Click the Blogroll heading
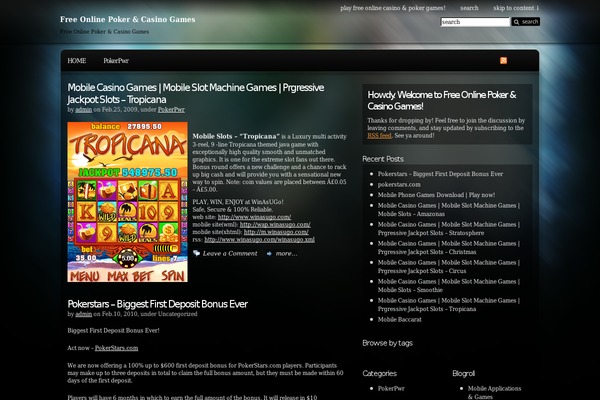Image resolution: width=600 pixels, height=400 pixels. [x=463, y=373]
